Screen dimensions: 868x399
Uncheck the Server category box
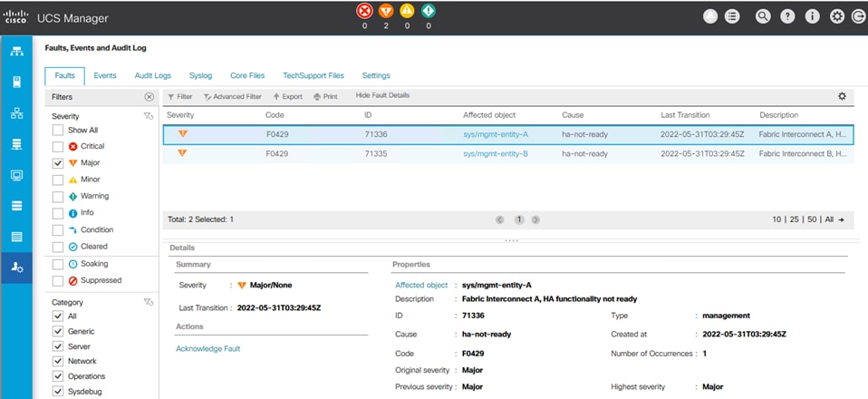point(58,346)
